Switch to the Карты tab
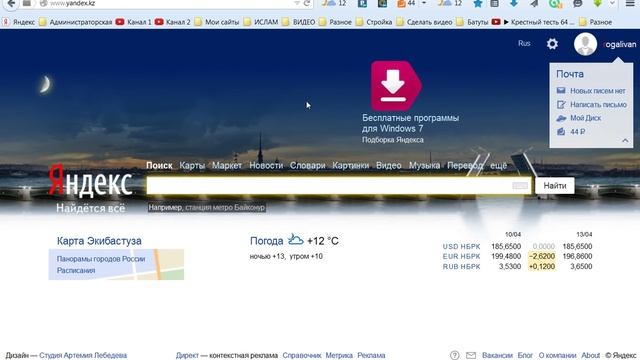The image size is (640, 360). (x=192, y=165)
